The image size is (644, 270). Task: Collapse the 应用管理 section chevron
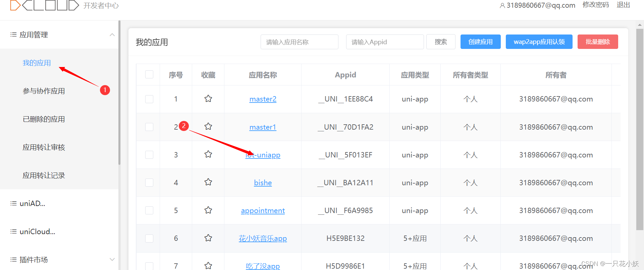click(112, 35)
